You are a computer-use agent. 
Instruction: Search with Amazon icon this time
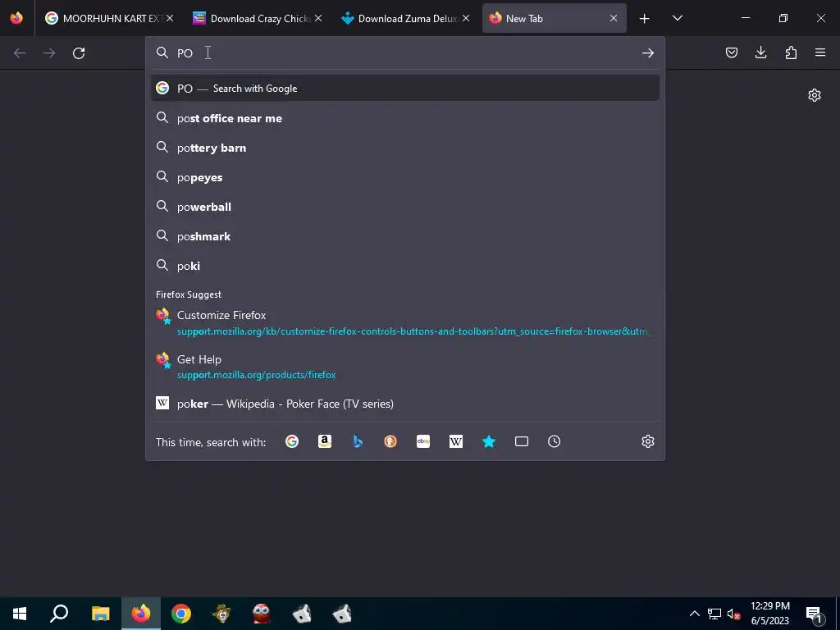pyautogui.click(x=325, y=441)
